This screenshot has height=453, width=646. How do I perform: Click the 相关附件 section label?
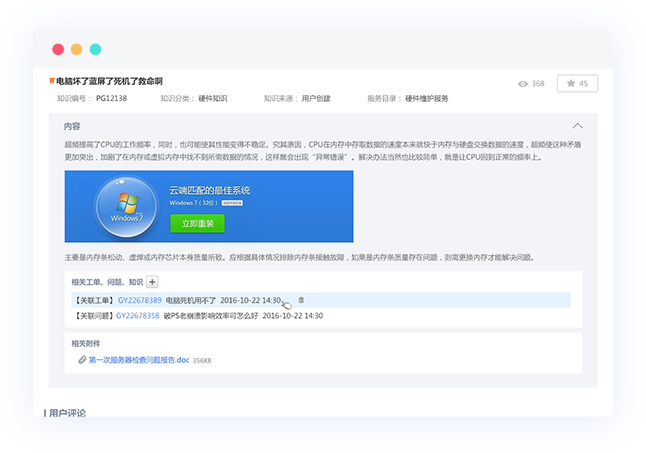(x=86, y=343)
